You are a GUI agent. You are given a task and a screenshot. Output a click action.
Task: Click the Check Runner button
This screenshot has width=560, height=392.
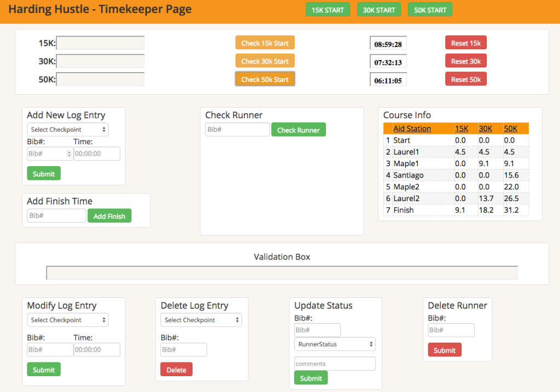coord(298,130)
